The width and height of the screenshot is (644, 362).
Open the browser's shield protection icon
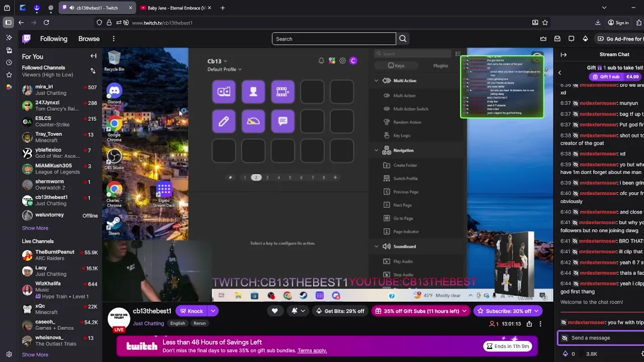[99, 23]
